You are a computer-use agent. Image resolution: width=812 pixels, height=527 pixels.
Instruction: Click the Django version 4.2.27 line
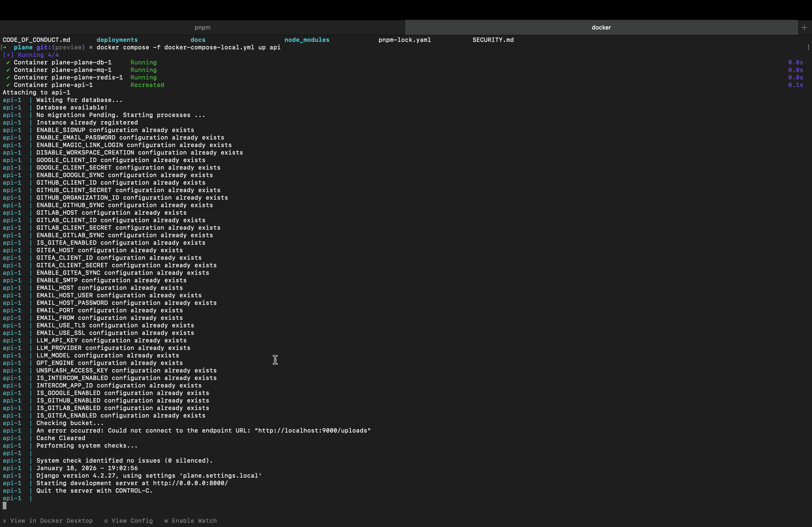(149, 475)
